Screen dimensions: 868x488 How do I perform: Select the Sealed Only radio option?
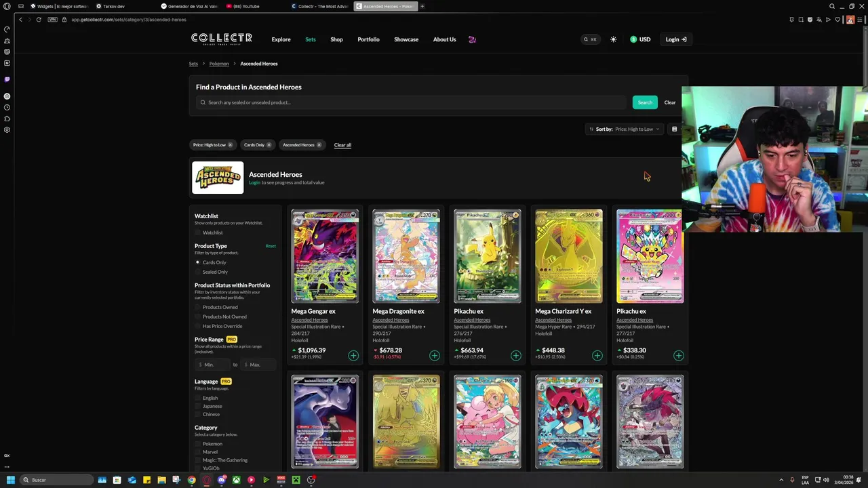tap(198, 272)
